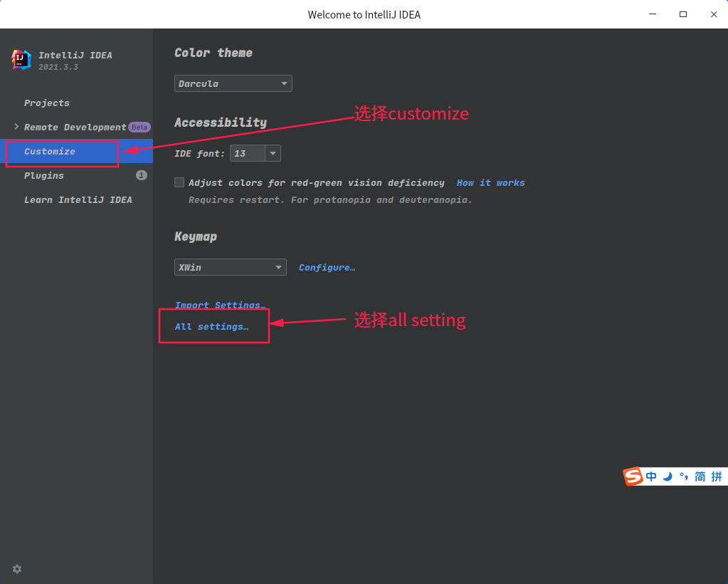This screenshot has height=584, width=728.
Task: Click the moon icon on IME bar
Action: (668, 476)
